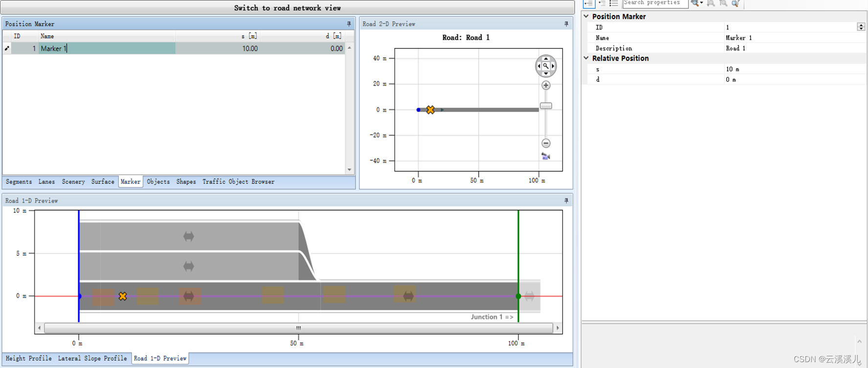
Task: Click the marker table scroll down arrow
Action: coord(349,170)
